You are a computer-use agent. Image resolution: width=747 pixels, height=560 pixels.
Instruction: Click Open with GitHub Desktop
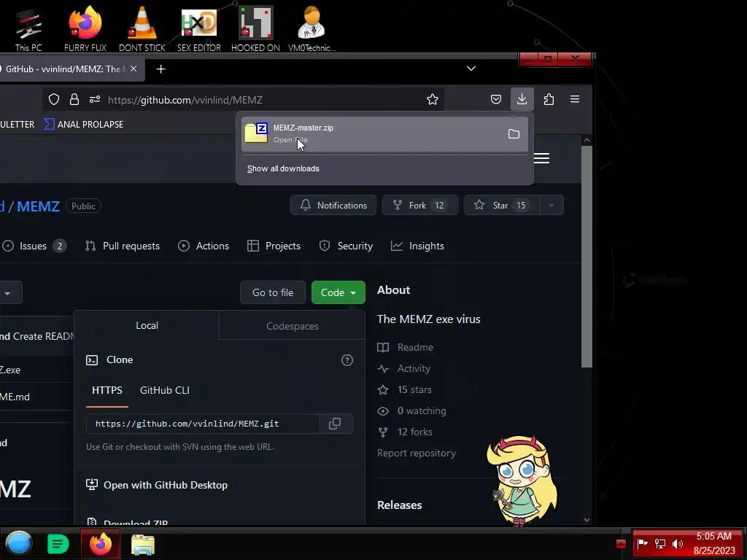[x=157, y=485]
